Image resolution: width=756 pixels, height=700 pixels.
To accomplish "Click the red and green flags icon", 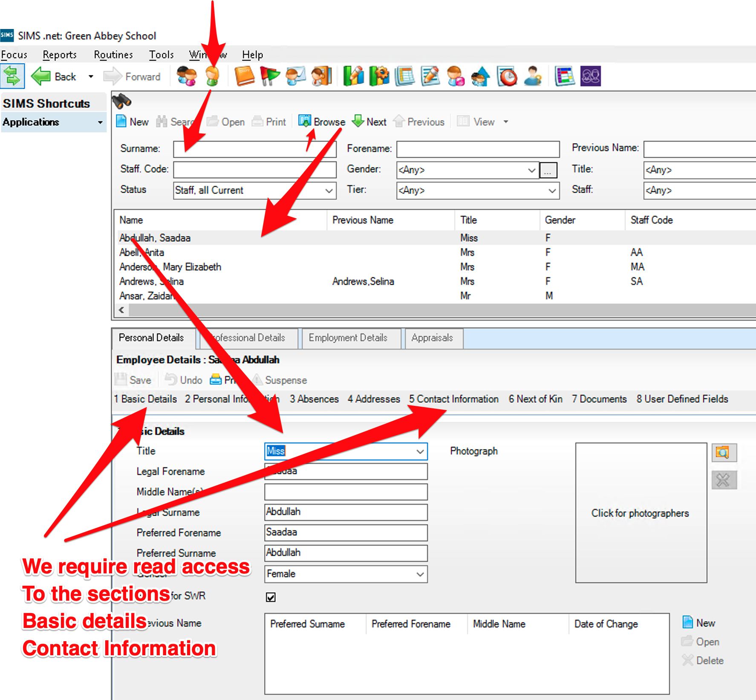I will click(270, 76).
